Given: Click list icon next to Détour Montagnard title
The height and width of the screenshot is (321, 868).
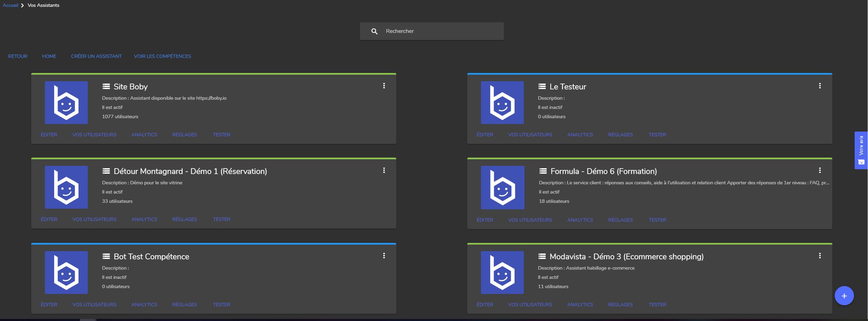Looking at the screenshot, I should tap(106, 171).
